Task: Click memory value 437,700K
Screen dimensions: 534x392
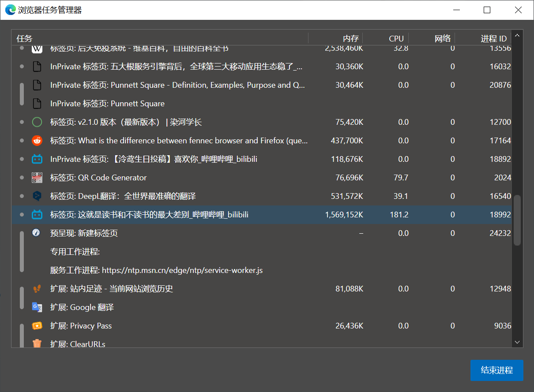Action: pos(347,141)
